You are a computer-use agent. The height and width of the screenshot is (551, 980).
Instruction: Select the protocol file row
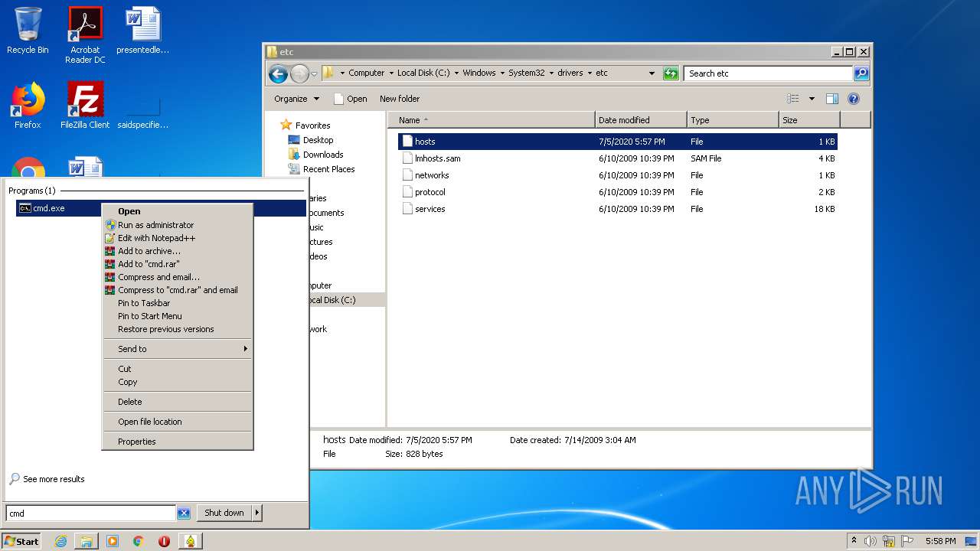618,192
